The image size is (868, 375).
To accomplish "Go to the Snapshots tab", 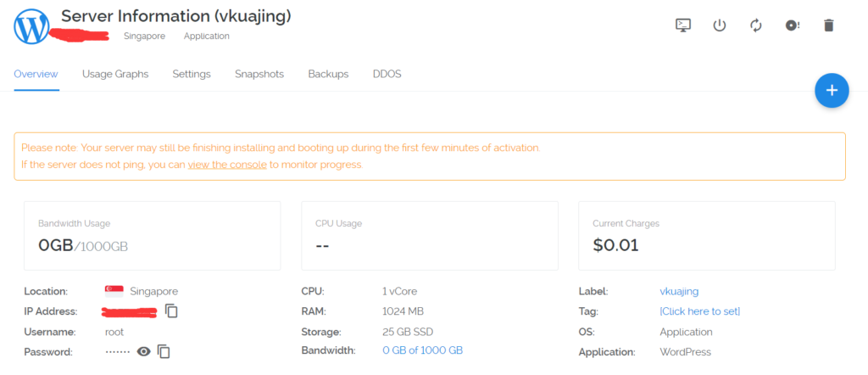I will click(x=259, y=74).
